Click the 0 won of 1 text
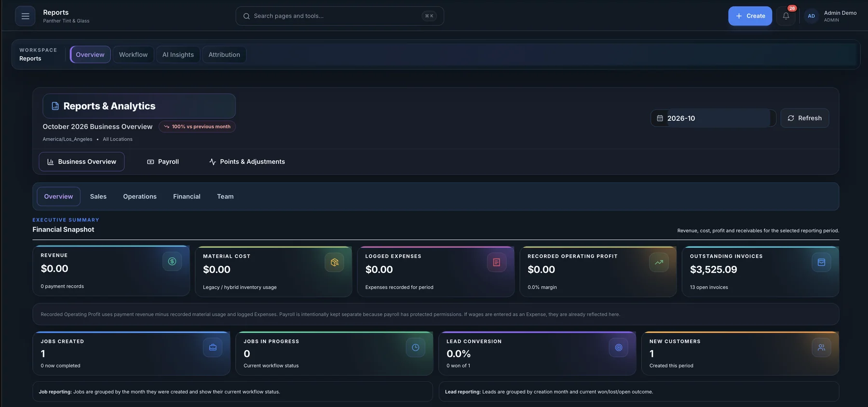This screenshot has height=407, width=868. coord(458,366)
